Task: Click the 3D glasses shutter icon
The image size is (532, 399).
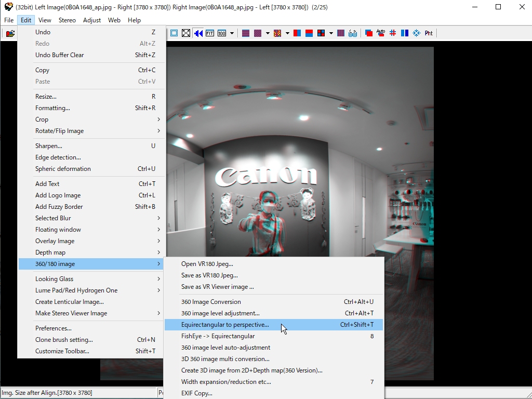Action: (353, 33)
